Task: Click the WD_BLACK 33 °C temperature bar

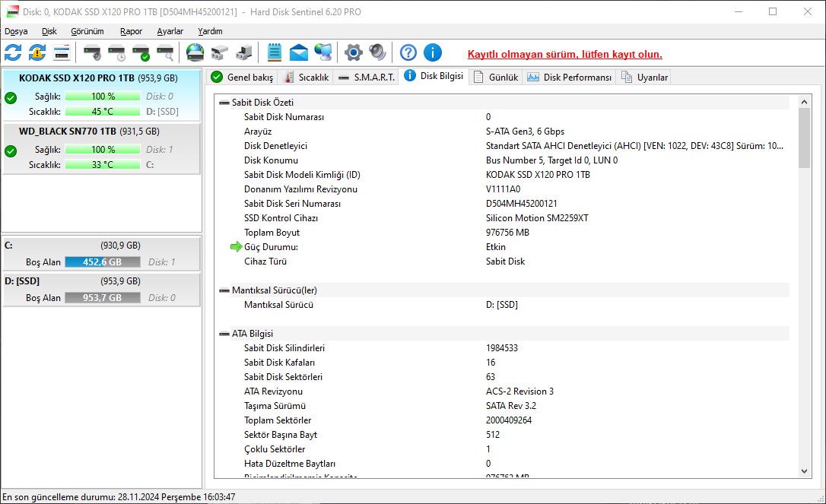Action: (x=103, y=165)
